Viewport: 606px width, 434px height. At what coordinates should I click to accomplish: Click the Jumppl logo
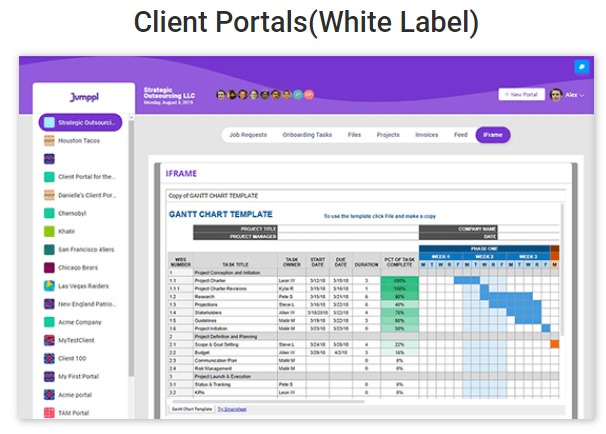pyautogui.click(x=84, y=97)
